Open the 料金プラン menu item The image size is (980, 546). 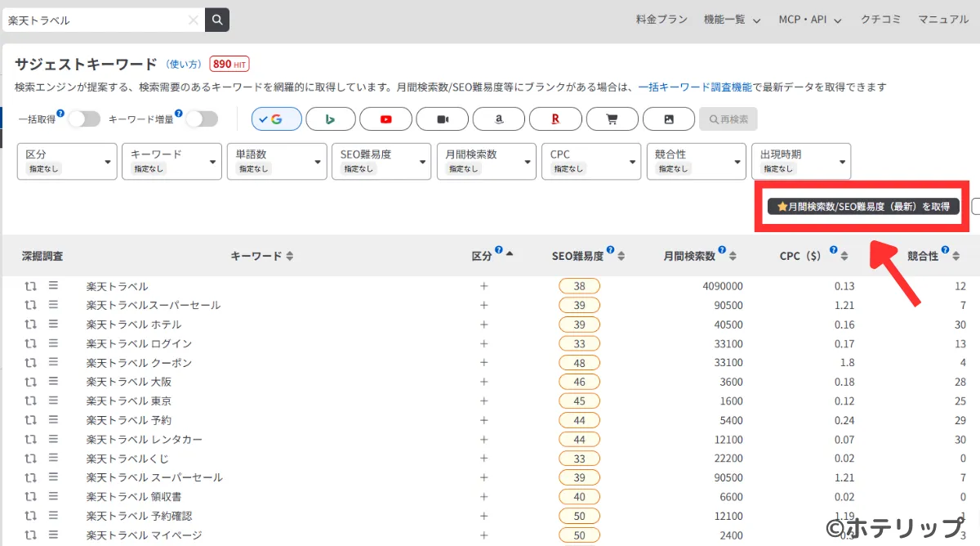(661, 20)
